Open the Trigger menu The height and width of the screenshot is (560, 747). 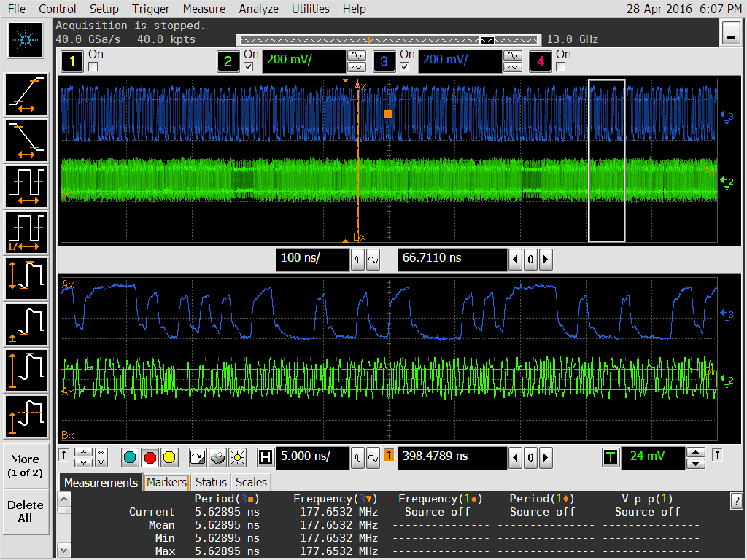click(x=151, y=9)
